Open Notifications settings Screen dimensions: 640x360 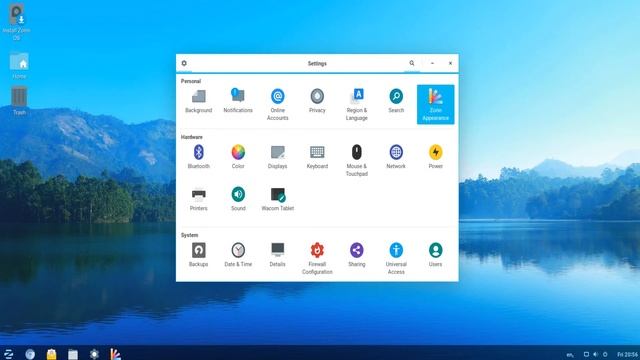238,101
